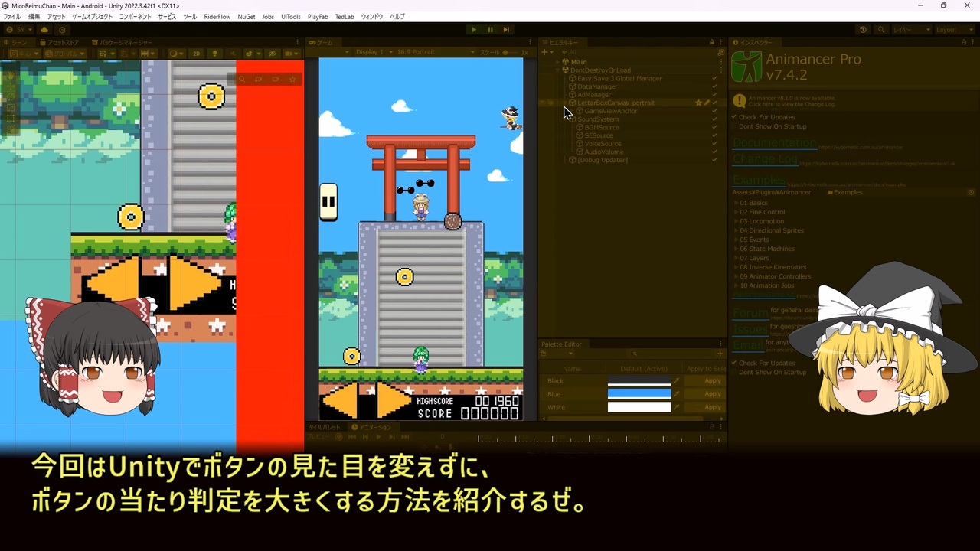Viewport: 980px width, 551px height.
Task: Click Apply next to the Blue palette entry
Action: point(712,394)
